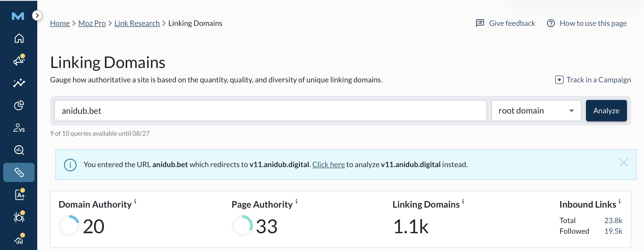This screenshot has height=250, width=644.
Task: Dismiss the redirect notice with X
Action: 624,162
